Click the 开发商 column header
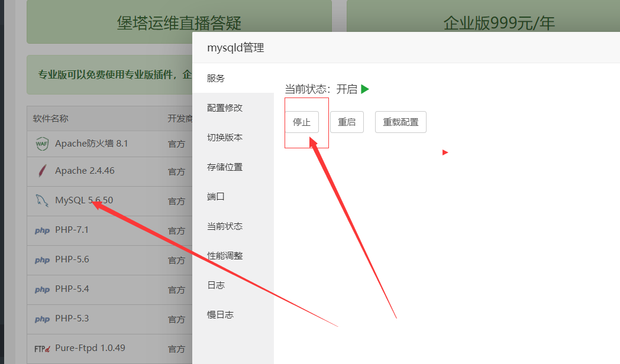This screenshot has height=364, width=620. point(180,118)
